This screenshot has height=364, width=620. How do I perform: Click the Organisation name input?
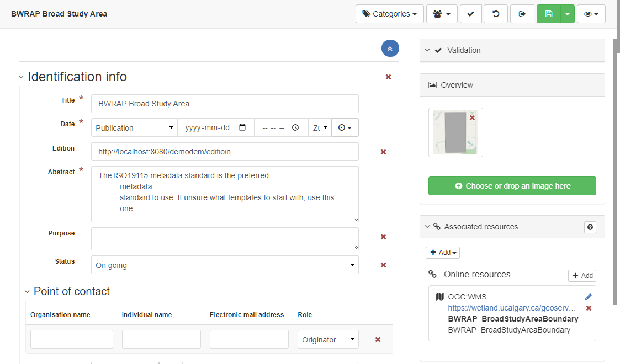click(72, 339)
